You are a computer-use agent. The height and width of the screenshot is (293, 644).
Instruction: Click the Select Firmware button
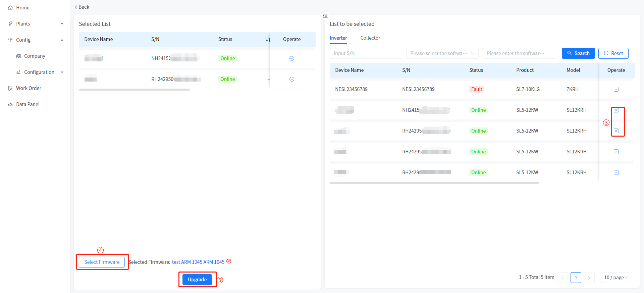click(102, 262)
